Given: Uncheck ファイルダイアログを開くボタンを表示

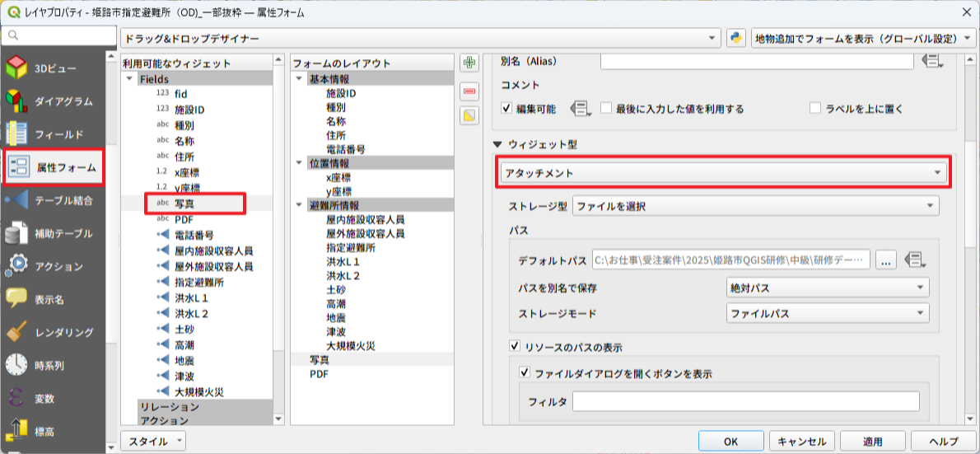Looking at the screenshot, I should click(x=525, y=373).
